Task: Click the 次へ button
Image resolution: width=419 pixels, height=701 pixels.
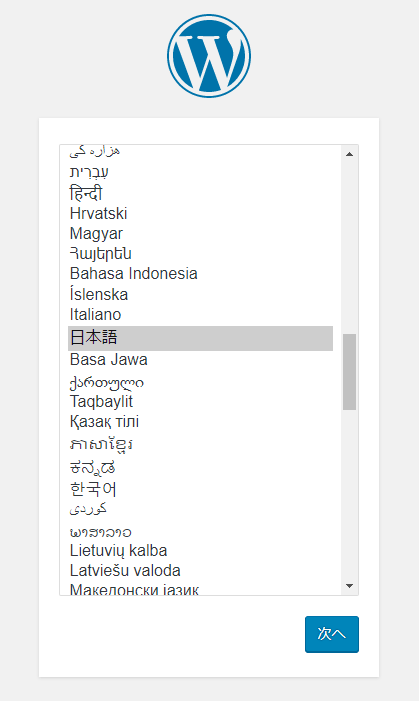Action: pyautogui.click(x=332, y=634)
